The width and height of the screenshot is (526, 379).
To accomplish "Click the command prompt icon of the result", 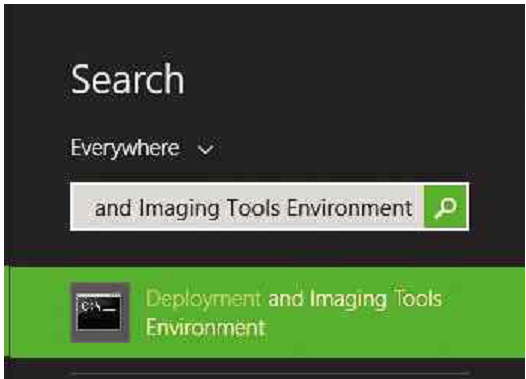I will click(x=100, y=313).
